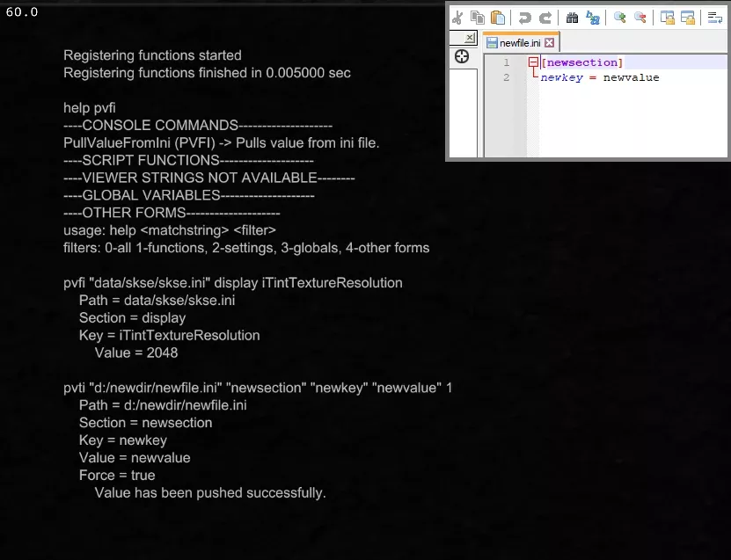Screen dimensions: 731x560
Task: Collapse the [newsection] fold marker
Action: click(x=533, y=62)
